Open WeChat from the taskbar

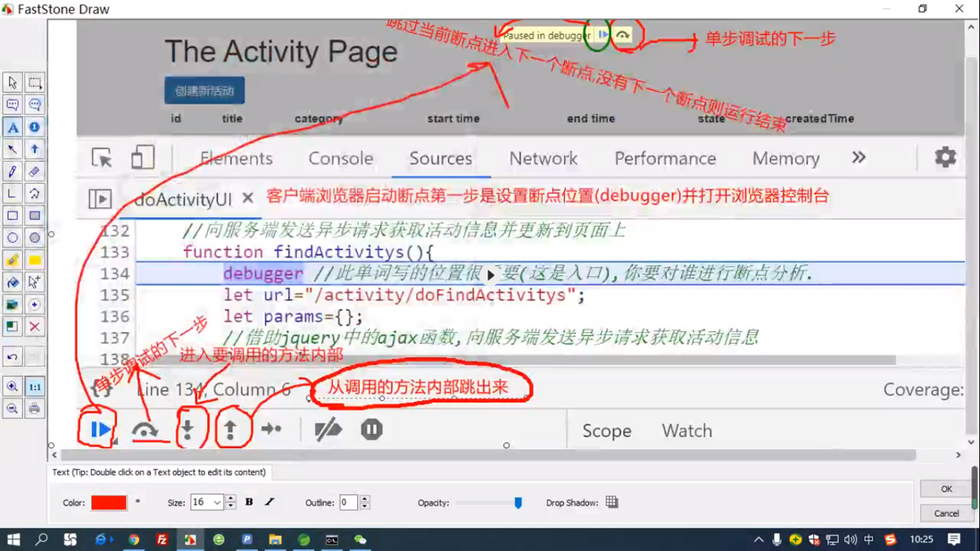click(360, 539)
